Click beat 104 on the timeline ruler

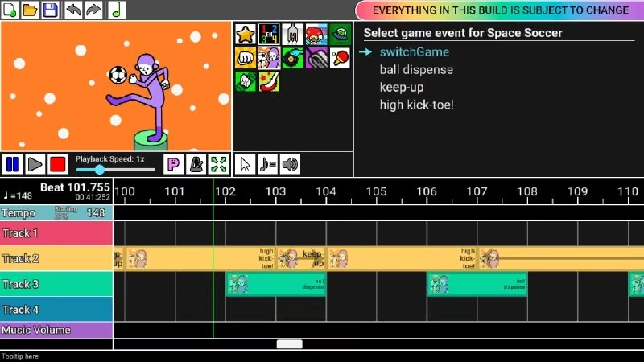coord(326,191)
